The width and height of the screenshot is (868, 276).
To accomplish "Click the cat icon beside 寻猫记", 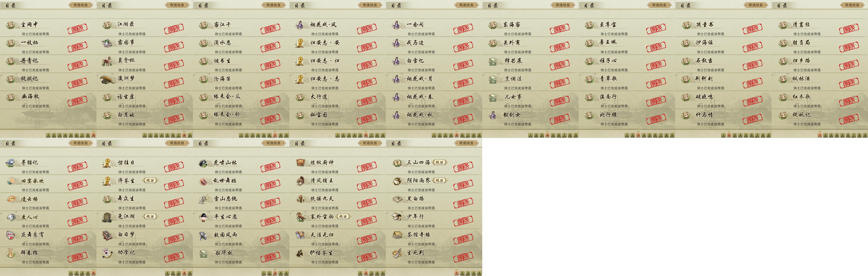I will (x=11, y=163).
